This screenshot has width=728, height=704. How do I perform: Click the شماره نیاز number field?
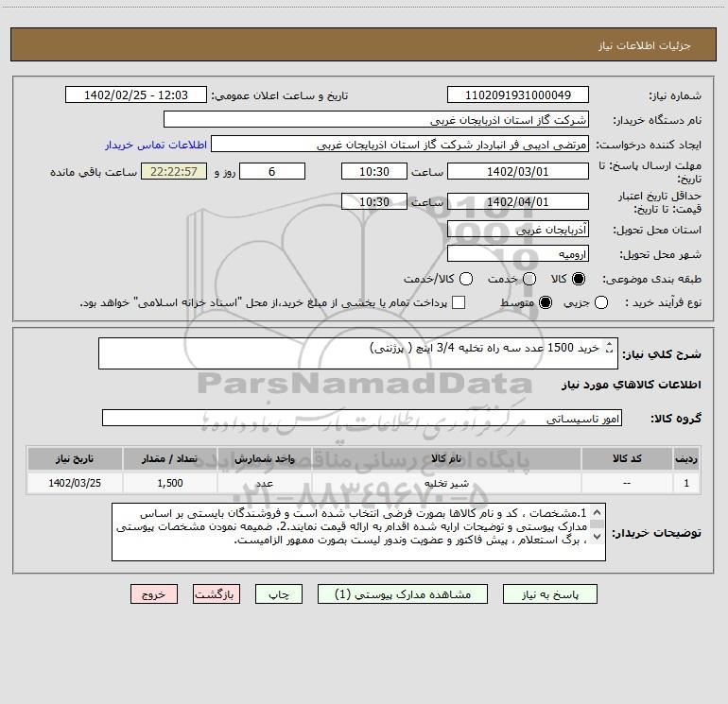(518, 94)
